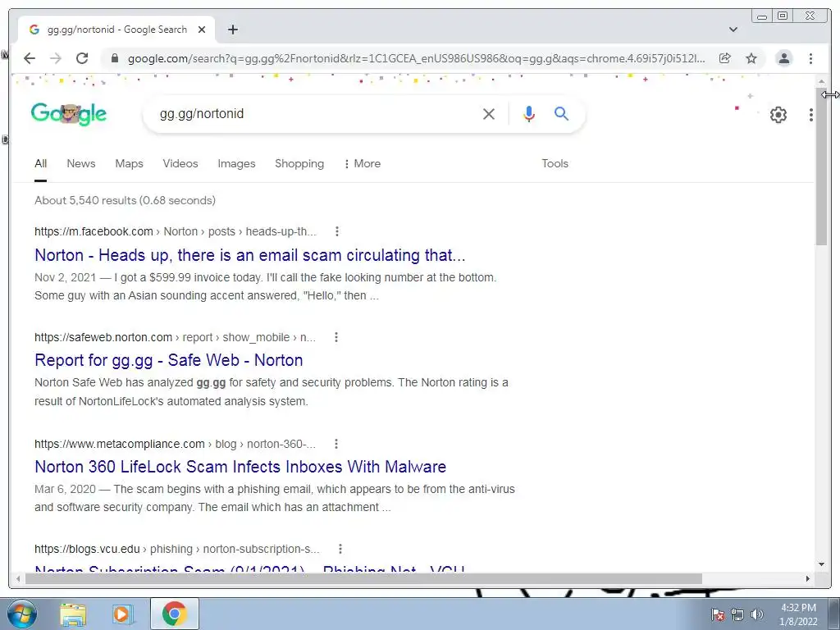Click the network tray icon
The width and height of the screenshot is (840, 630).
[x=737, y=614]
